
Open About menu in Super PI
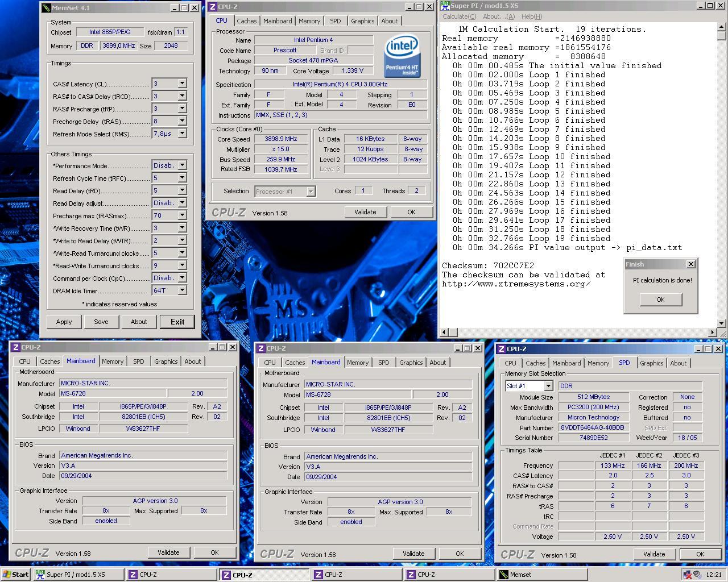pyautogui.click(x=499, y=16)
